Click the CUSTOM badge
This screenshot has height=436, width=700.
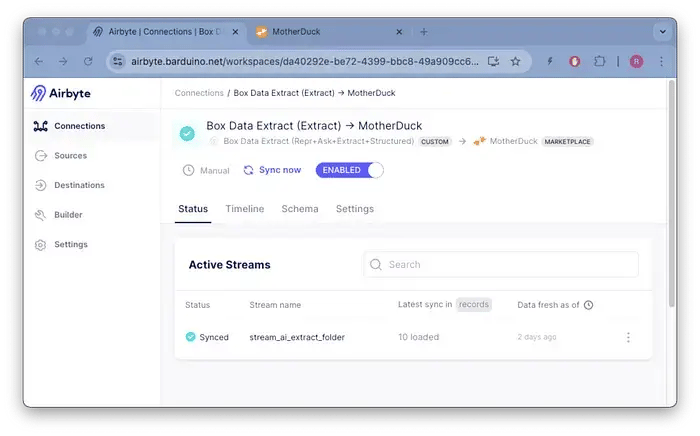coord(435,141)
